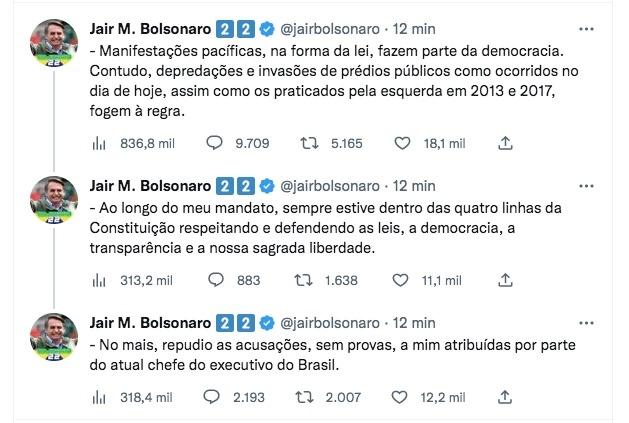
Task: Reply to the tweet with 2.193 replies
Action: (213, 398)
